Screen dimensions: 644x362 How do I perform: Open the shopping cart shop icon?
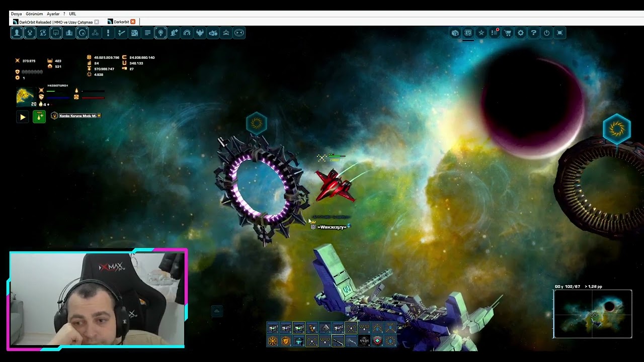[507, 33]
